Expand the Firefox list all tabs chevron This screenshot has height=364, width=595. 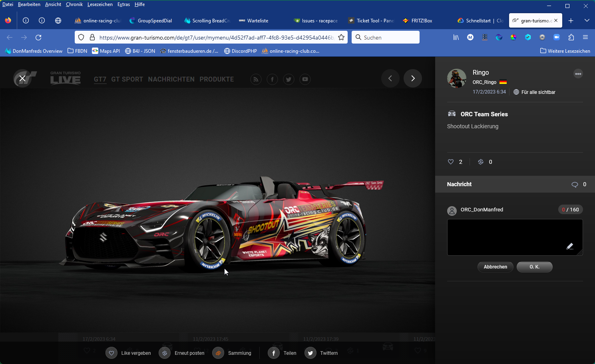pyautogui.click(x=587, y=20)
